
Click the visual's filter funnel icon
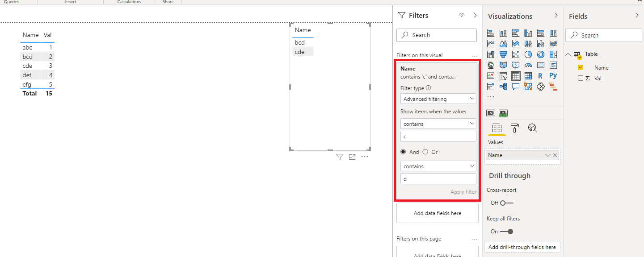[340, 157]
